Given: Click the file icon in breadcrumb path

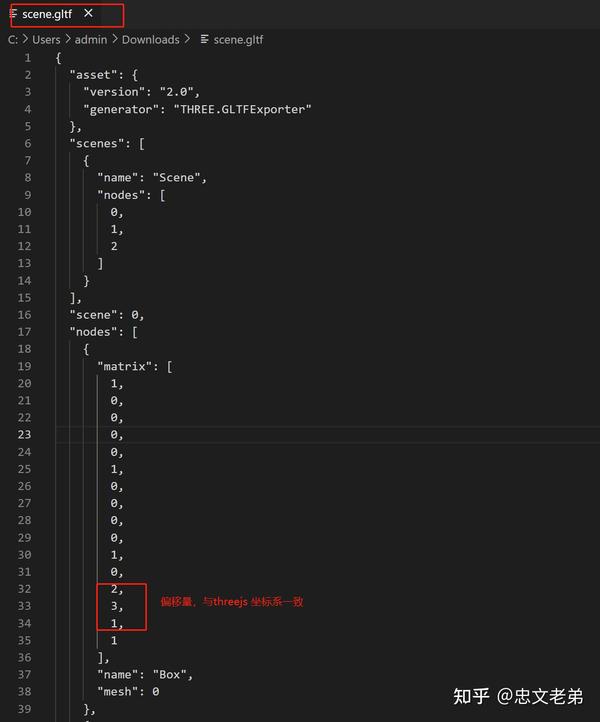Looking at the screenshot, I should (204, 40).
